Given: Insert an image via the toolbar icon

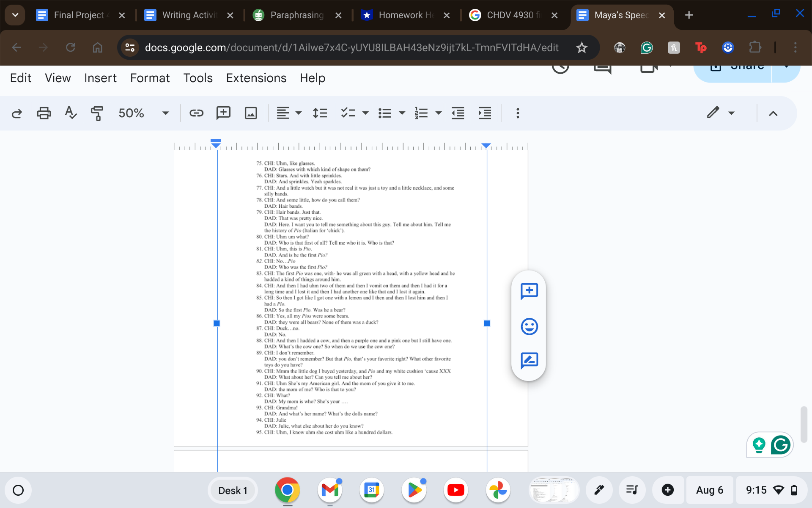Looking at the screenshot, I should point(251,113).
